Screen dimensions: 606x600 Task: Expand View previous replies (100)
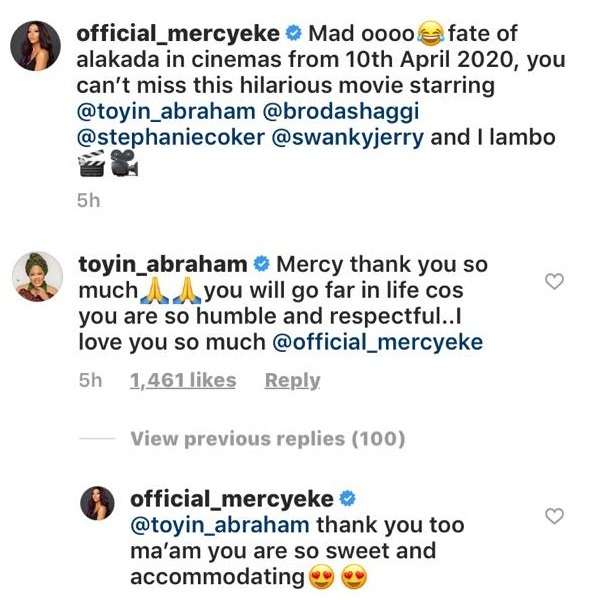(x=267, y=438)
